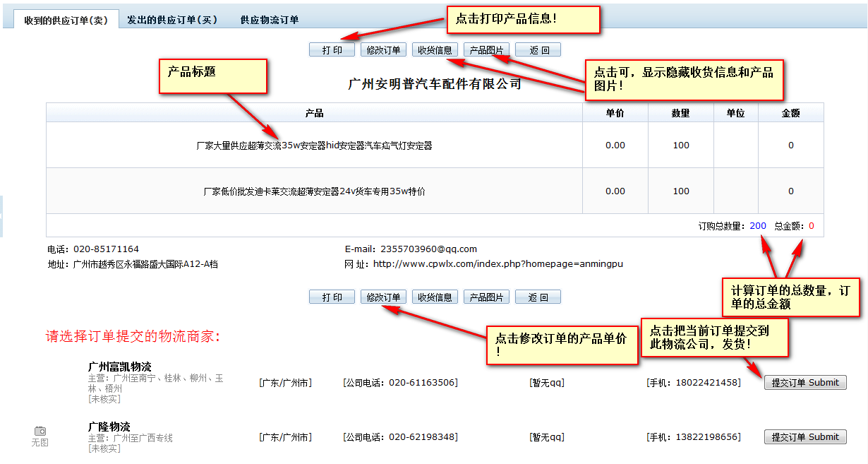The height and width of the screenshot is (464, 868).
Task: Submit order to 广州富凯物流
Action: pyautogui.click(x=804, y=382)
